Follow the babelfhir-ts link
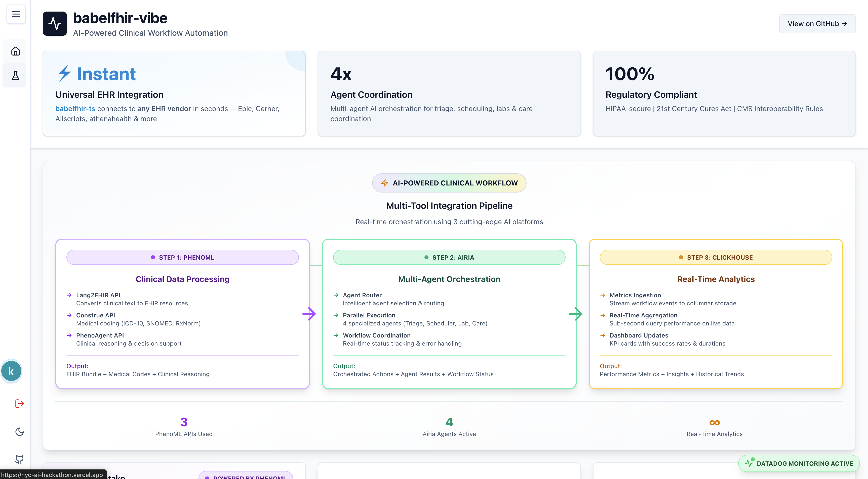 coord(75,109)
